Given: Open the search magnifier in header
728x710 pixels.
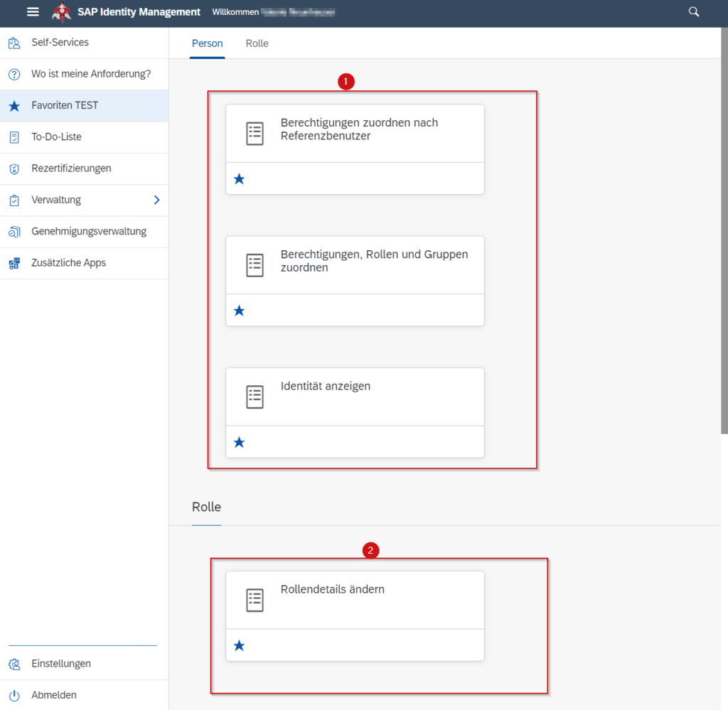Looking at the screenshot, I should pyautogui.click(x=694, y=12).
